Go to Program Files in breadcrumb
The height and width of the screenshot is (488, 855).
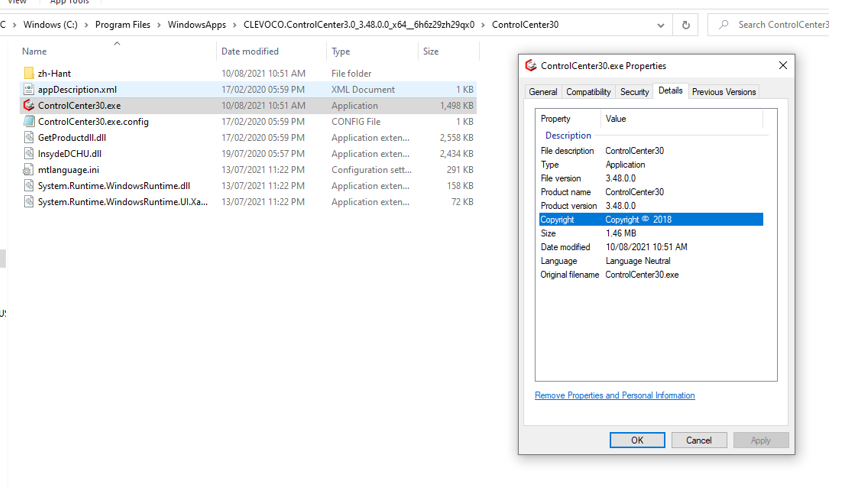123,25
